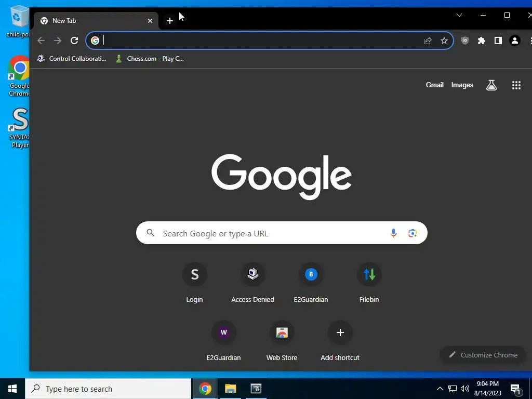Open the volume tray icon
Image resolution: width=532 pixels, height=399 pixels.
pos(465,389)
